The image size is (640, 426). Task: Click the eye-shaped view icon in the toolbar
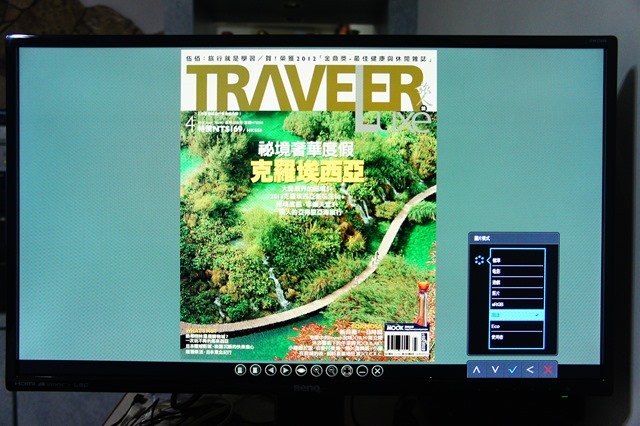301,371
